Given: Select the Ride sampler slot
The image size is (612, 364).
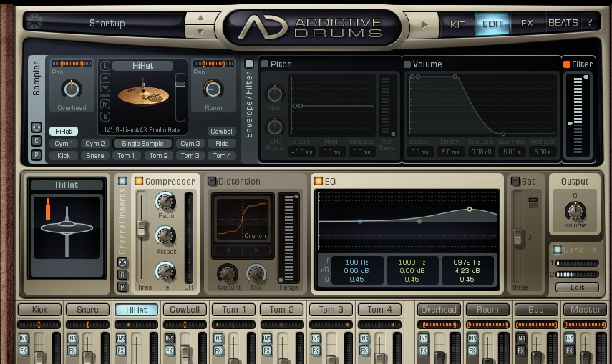Looking at the screenshot, I should [222, 144].
